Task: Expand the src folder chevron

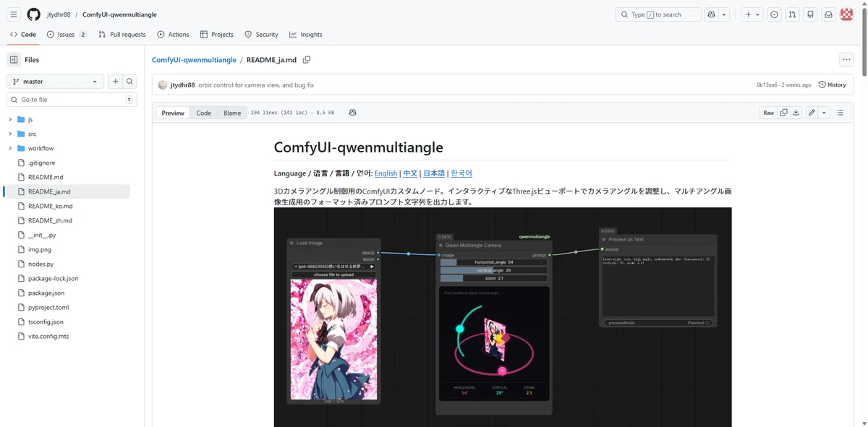Action: (x=10, y=134)
